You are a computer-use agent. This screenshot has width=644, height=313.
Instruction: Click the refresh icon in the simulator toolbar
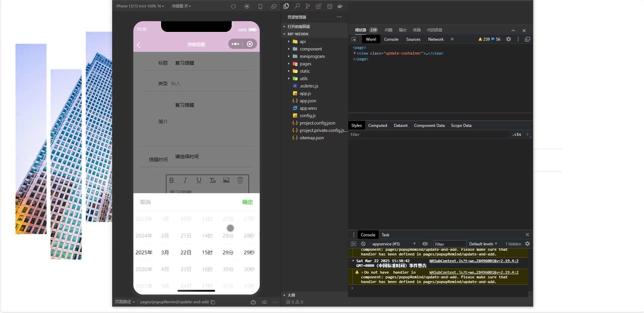233,6
